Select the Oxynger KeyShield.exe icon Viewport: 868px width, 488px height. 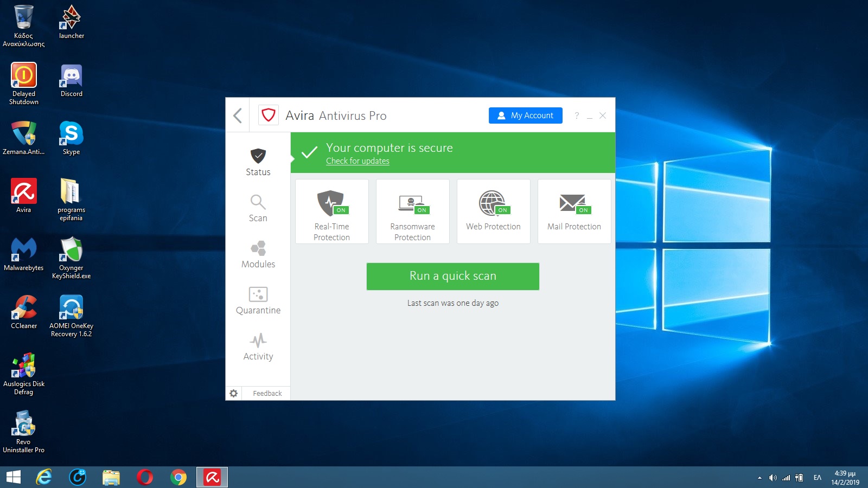pos(72,258)
